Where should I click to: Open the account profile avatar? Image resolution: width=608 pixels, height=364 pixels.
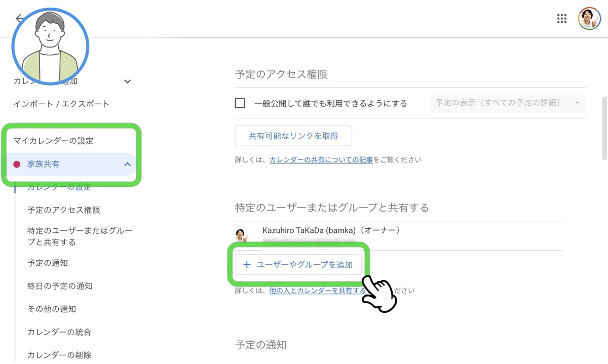coord(589,19)
